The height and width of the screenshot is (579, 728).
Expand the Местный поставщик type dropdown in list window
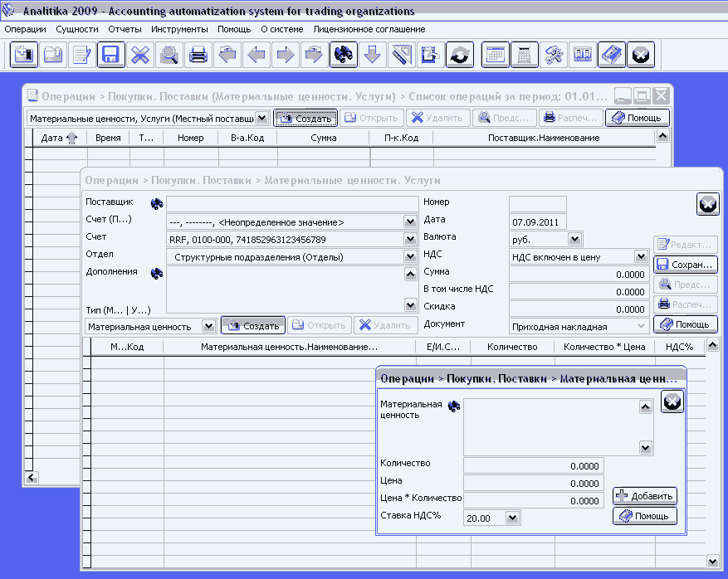point(261,119)
